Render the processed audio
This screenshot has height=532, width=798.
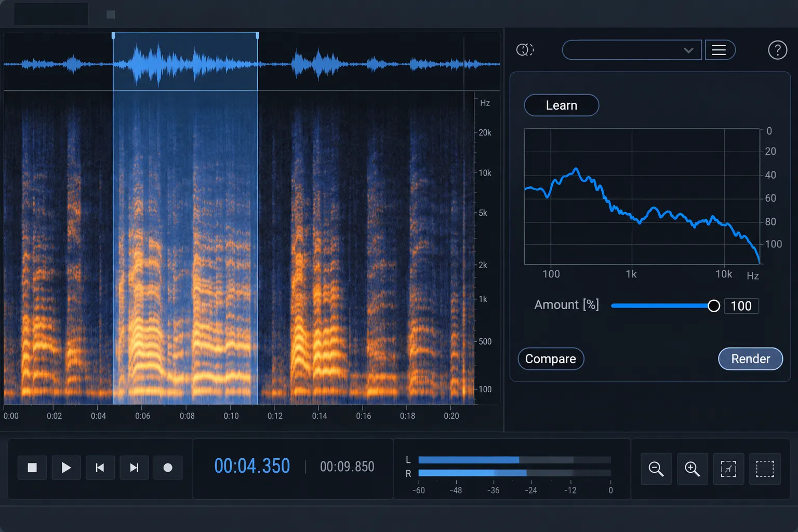tap(750, 359)
